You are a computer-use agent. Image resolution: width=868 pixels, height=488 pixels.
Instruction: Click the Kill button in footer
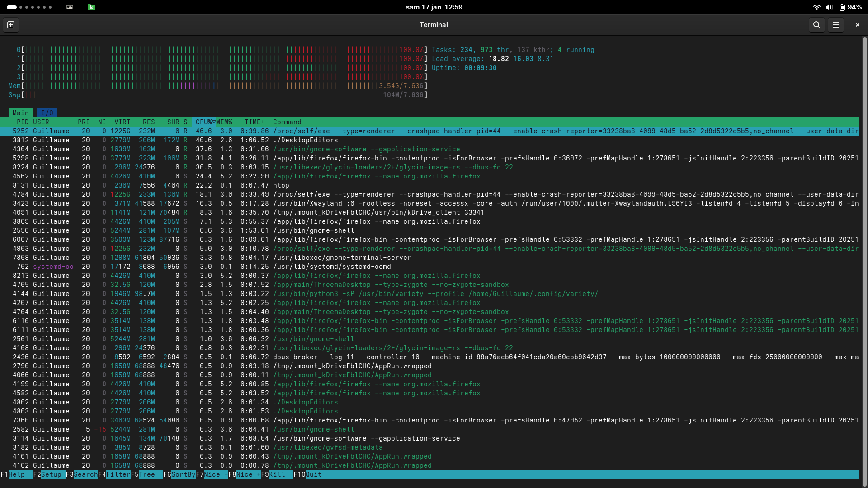pyautogui.click(x=277, y=474)
